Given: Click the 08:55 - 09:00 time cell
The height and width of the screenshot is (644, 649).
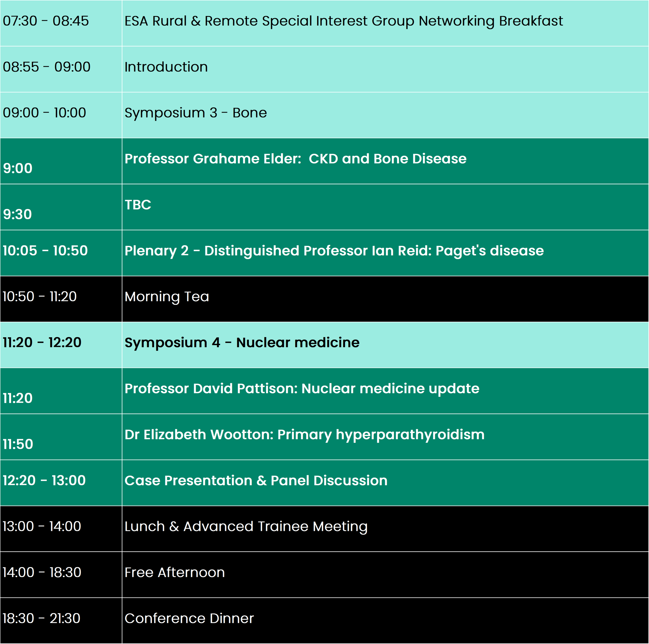Looking at the screenshot, I should click(46, 67).
